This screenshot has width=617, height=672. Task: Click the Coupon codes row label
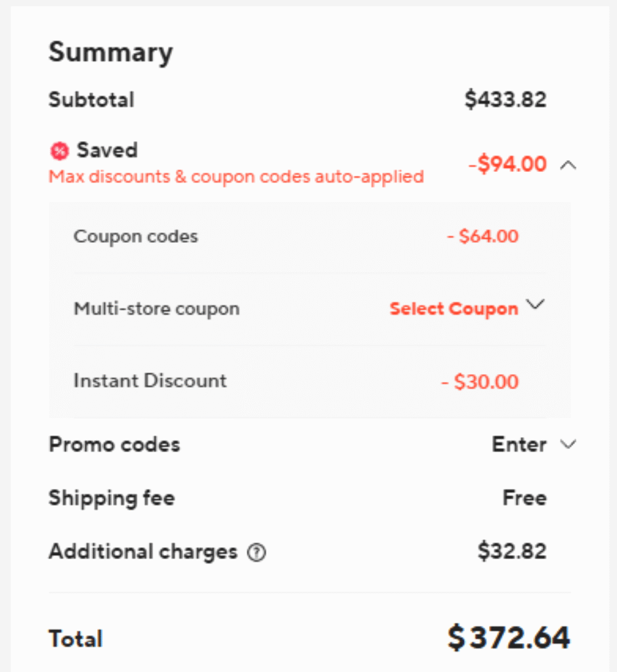point(135,236)
